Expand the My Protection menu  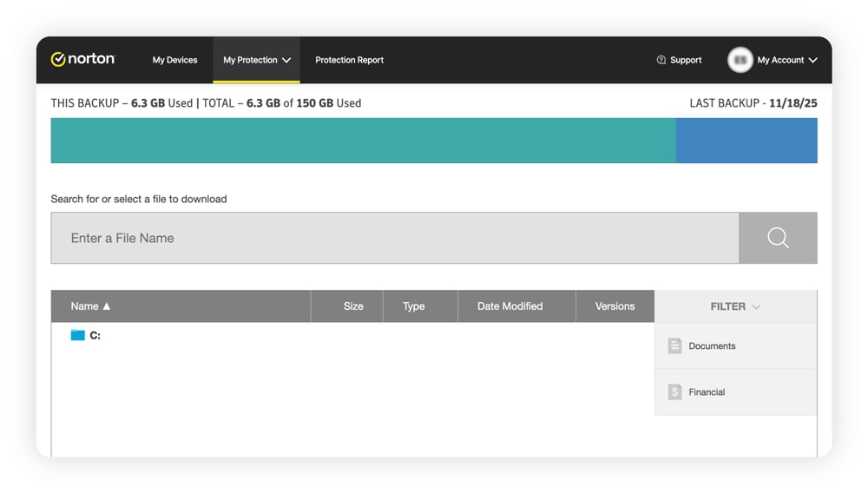pos(256,60)
